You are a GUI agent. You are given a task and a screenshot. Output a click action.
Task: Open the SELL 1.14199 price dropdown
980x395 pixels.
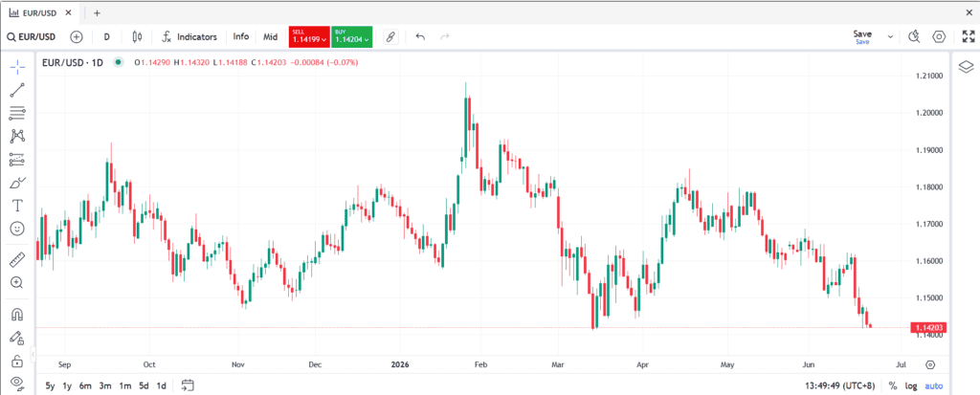pos(309,37)
